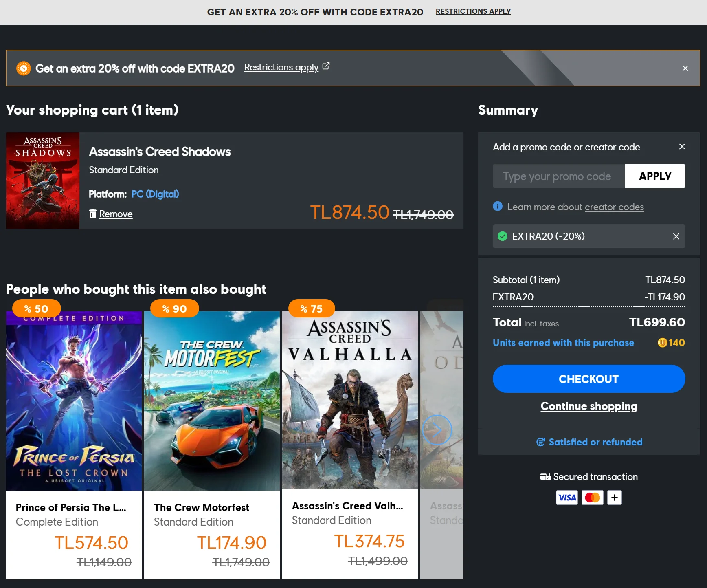Image resolution: width=707 pixels, height=588 pixels.
Task: Click the CHECKOUT button
Action: [589, 379]
